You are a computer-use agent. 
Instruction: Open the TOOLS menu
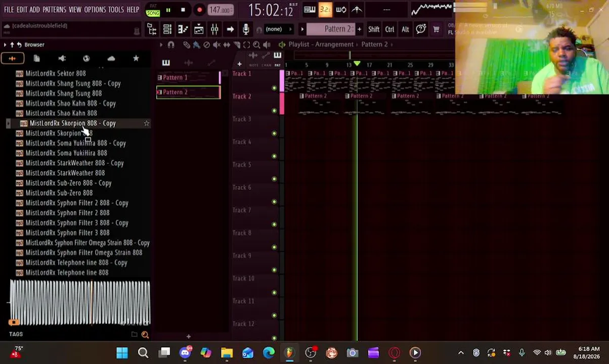tap(116, 10)
